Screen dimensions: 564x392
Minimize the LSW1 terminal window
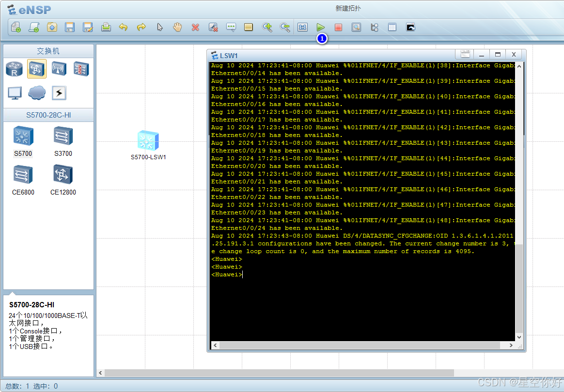point(481,54)
